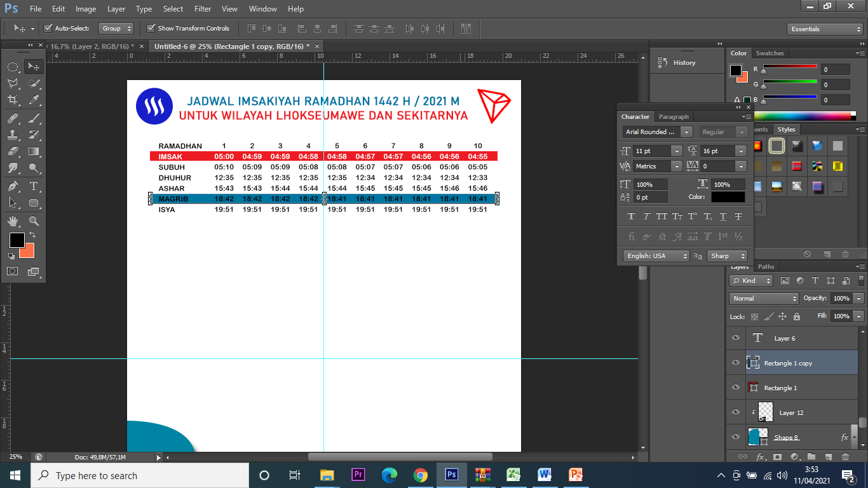The image size is (868, 488).
Task: Activate the Clone Stamp tool
Action: coord(13,135)
